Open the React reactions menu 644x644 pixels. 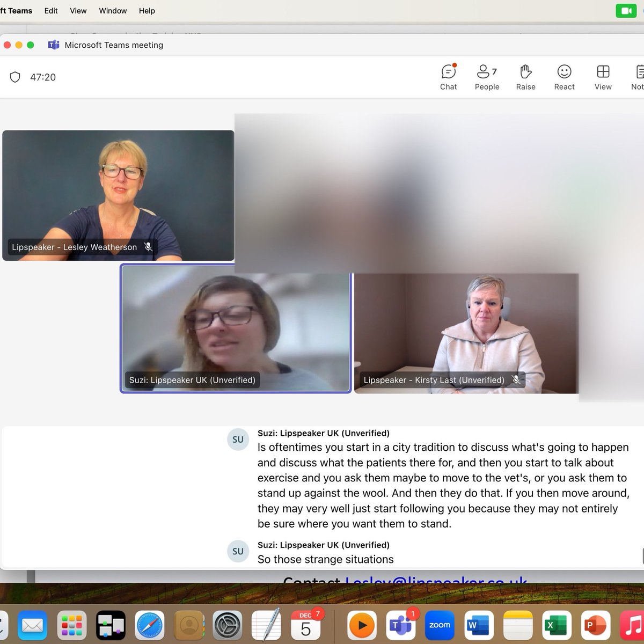coord(564,77)
